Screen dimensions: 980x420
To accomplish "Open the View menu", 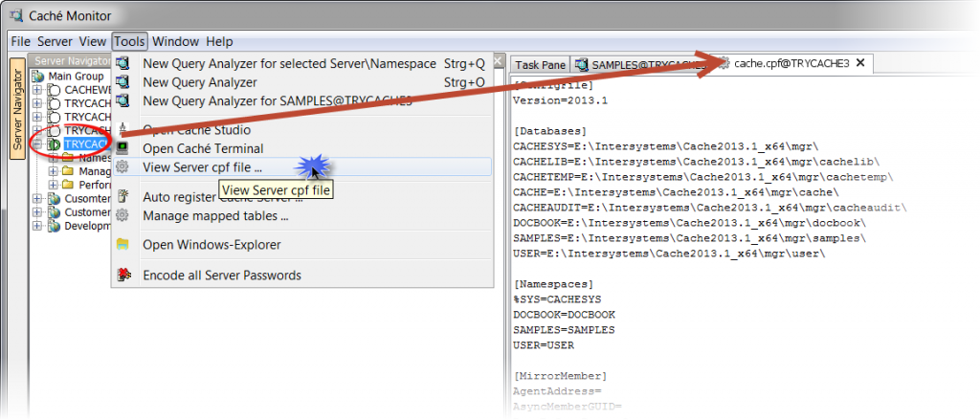I will pyautogui.click(x=93, y=42).
